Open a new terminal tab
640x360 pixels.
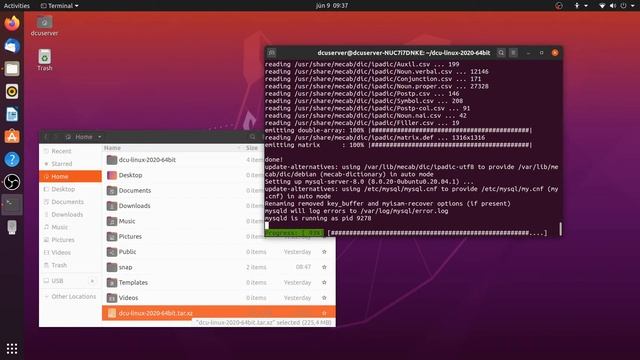(x=271, y=53)
